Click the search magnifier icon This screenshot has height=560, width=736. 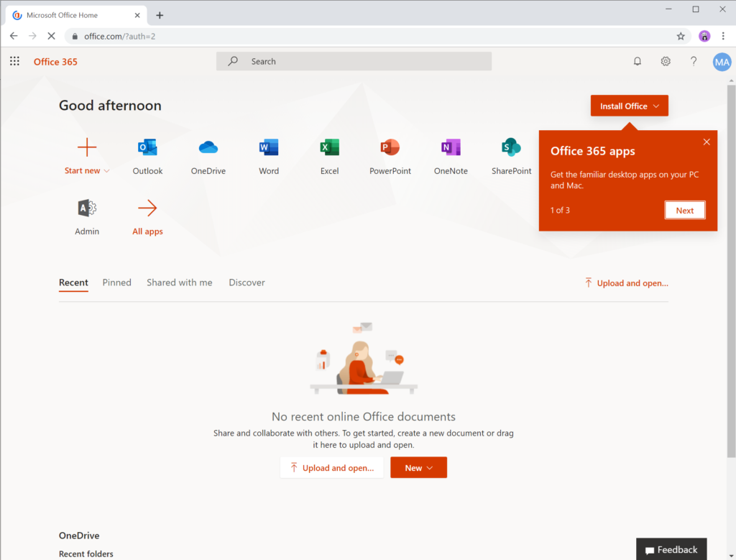pyautogui.click(x=232, y=61)
